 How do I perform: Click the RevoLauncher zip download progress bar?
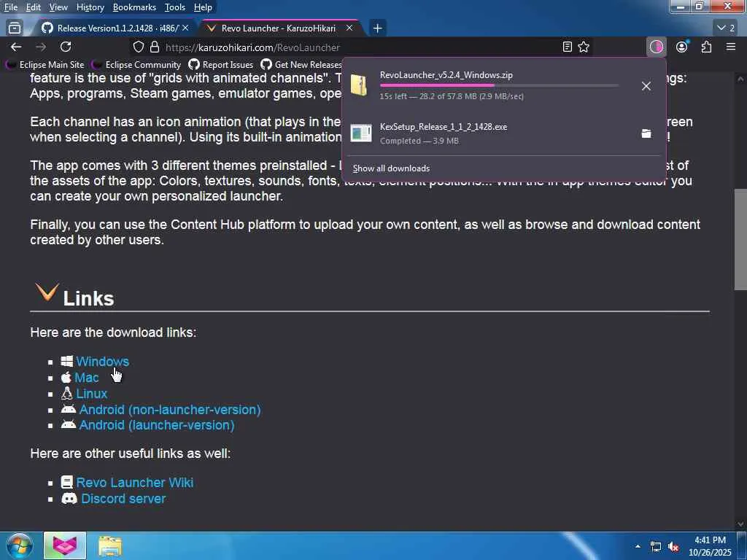[499, 85]
